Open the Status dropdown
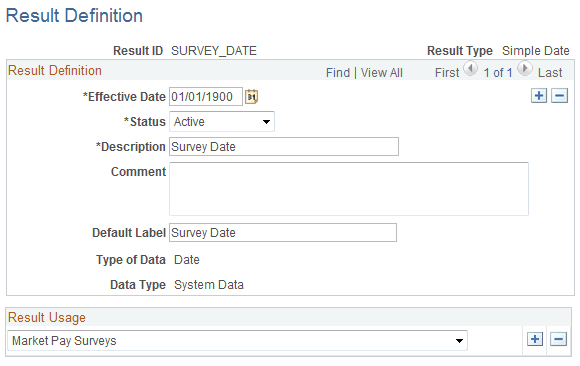Viewport: 580px width, 366px height. tap(222, 121)
